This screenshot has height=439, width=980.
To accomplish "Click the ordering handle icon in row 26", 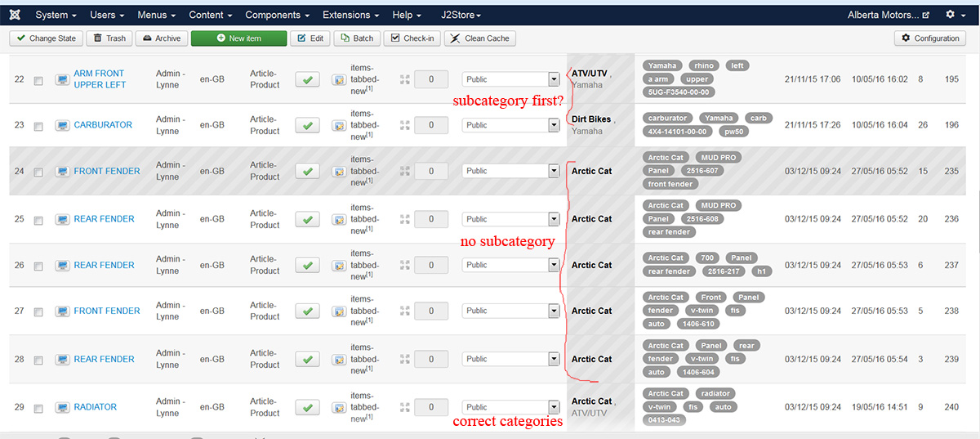I will click(404, 265).
